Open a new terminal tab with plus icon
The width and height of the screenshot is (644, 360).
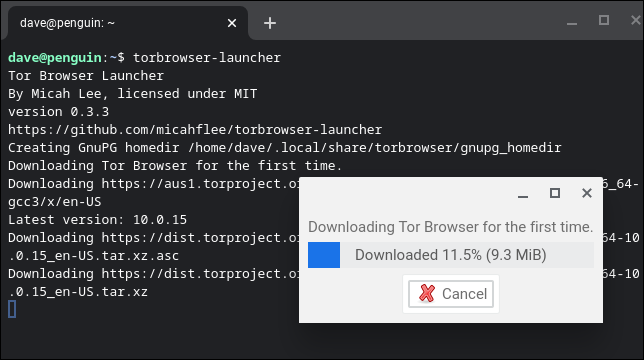point(270,23)
